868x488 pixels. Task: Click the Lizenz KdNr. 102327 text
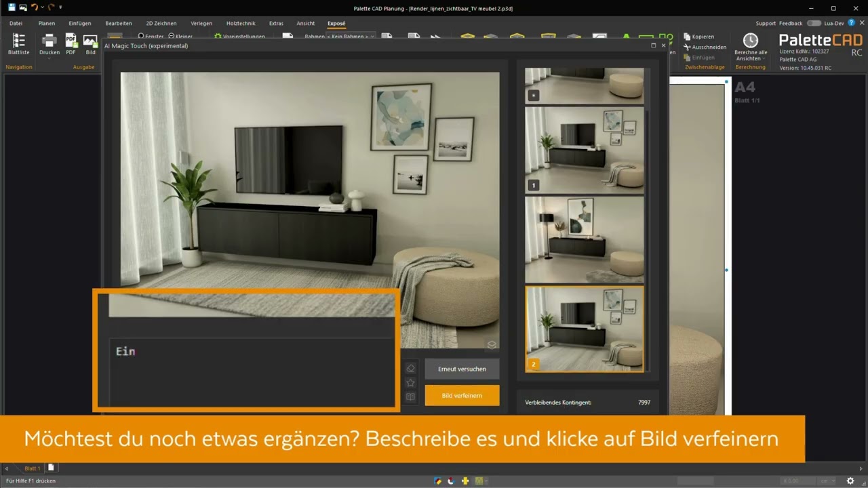[x=805, y=52]
